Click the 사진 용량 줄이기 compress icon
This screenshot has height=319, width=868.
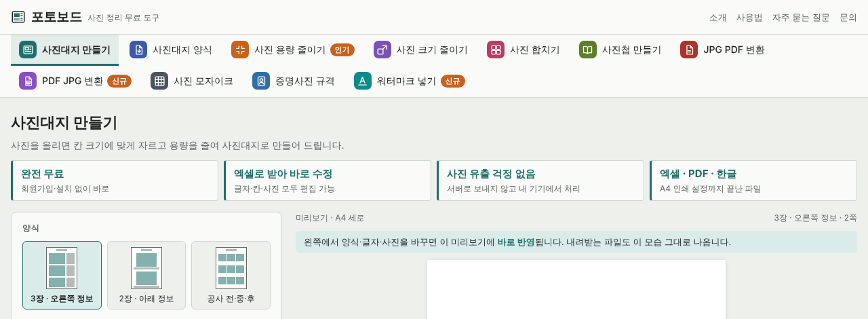click(x=240, y=50)
